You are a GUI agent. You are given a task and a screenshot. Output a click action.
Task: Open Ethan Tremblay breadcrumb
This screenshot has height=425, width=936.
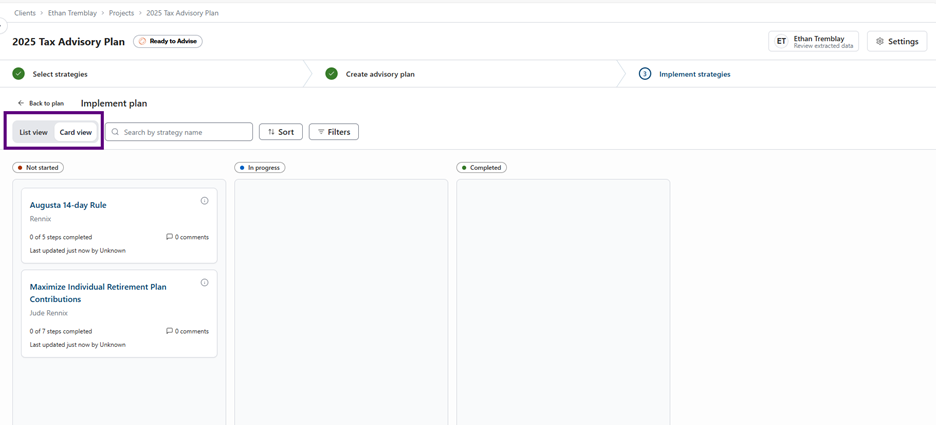pyautogui.click(x=74, y=13)
